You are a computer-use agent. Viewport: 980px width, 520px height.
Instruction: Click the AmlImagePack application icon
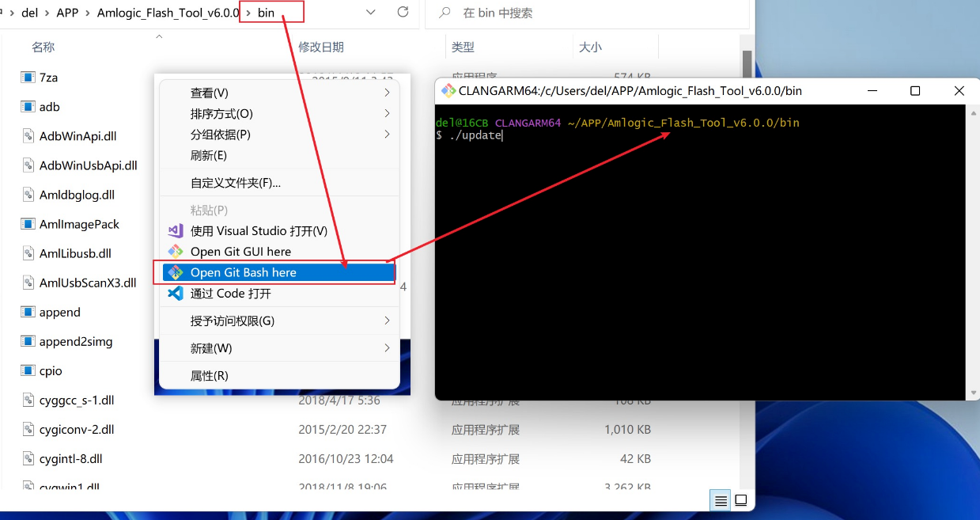[x=28, y=224]
